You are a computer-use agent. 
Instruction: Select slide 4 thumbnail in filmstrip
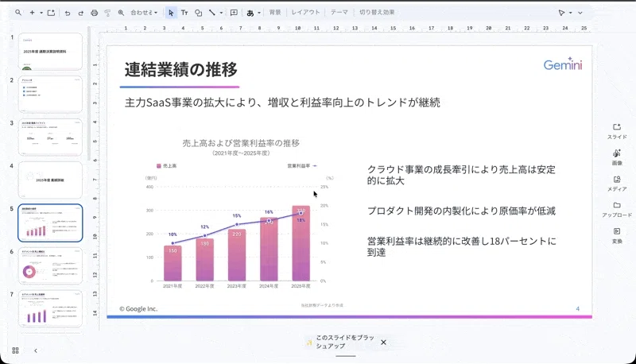tap(50, 180)
